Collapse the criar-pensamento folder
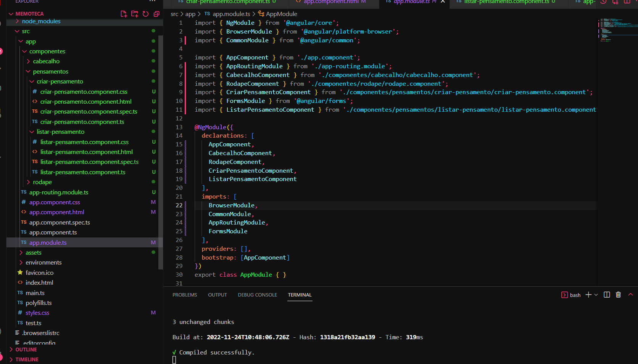638x364 pixels. pos(60,81)
